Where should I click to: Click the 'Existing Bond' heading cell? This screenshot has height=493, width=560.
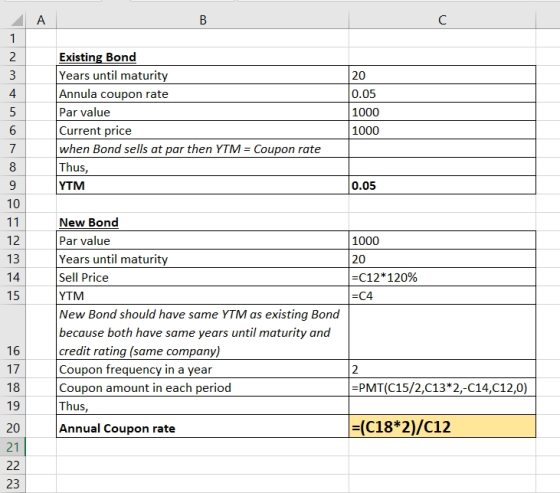point(202,57)
